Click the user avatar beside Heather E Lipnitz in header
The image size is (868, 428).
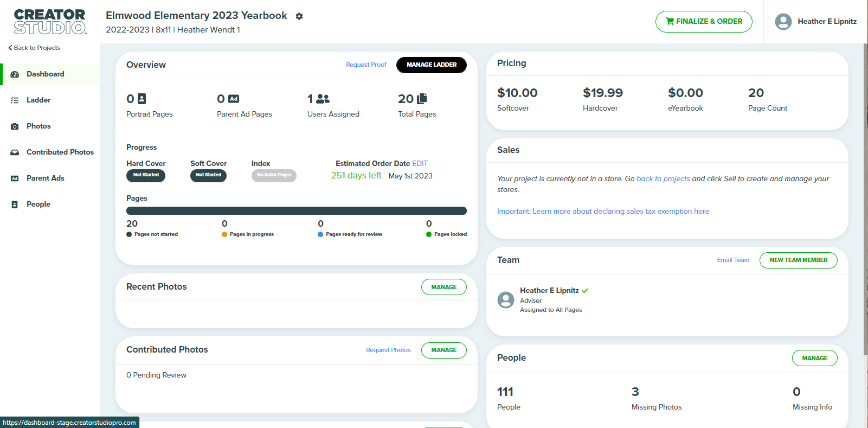coord(783,22)
